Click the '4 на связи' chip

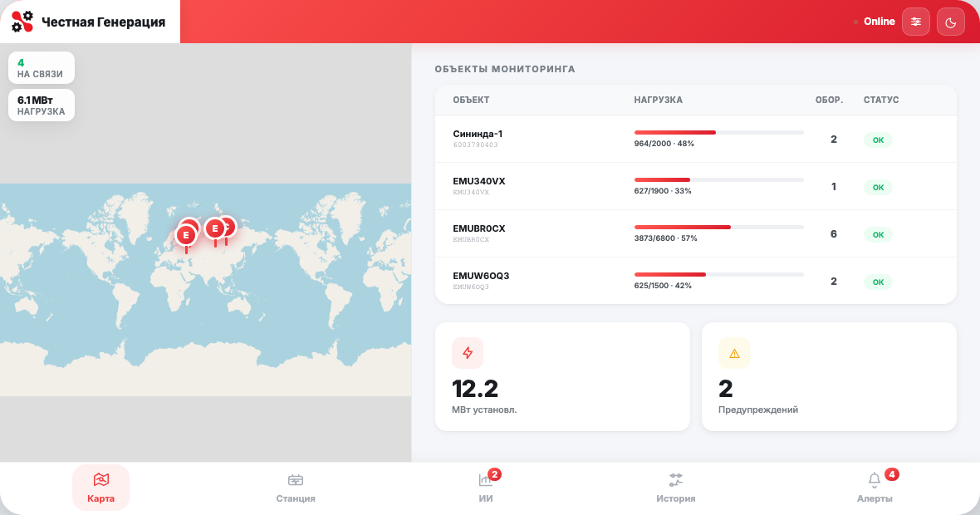(x=42, y=67)
